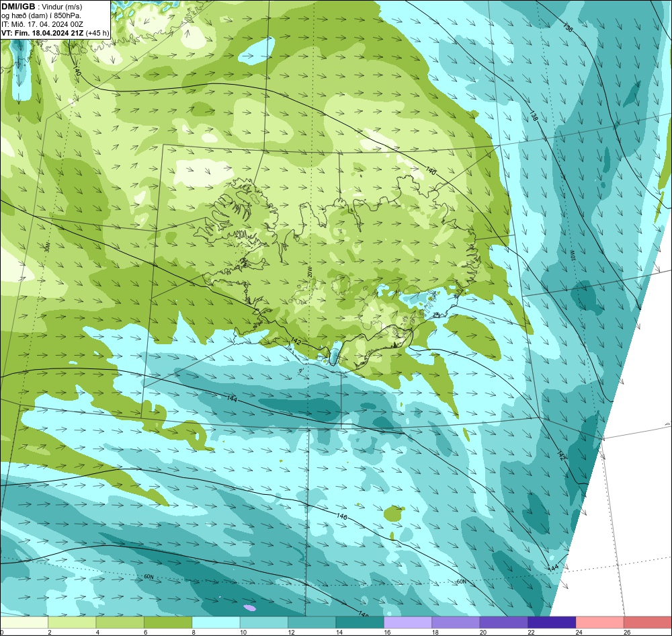Select the legend tick label '18'

[x=435, y=632]
